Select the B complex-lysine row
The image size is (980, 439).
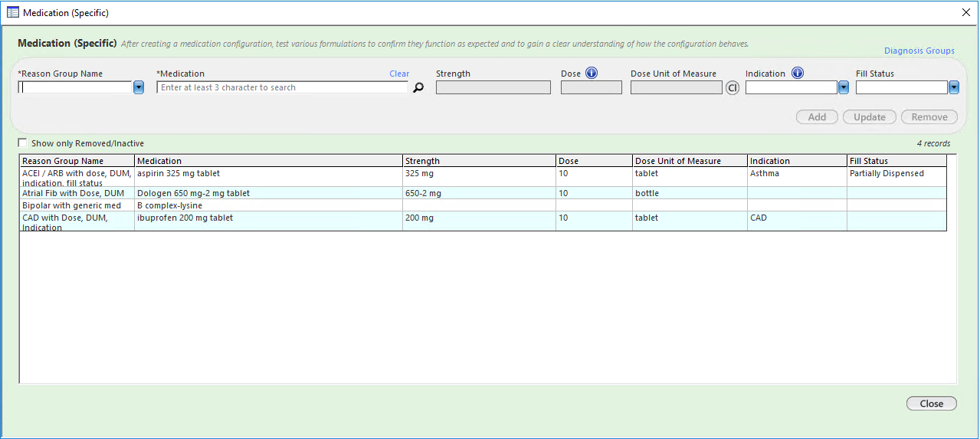[x=483, y=205]
